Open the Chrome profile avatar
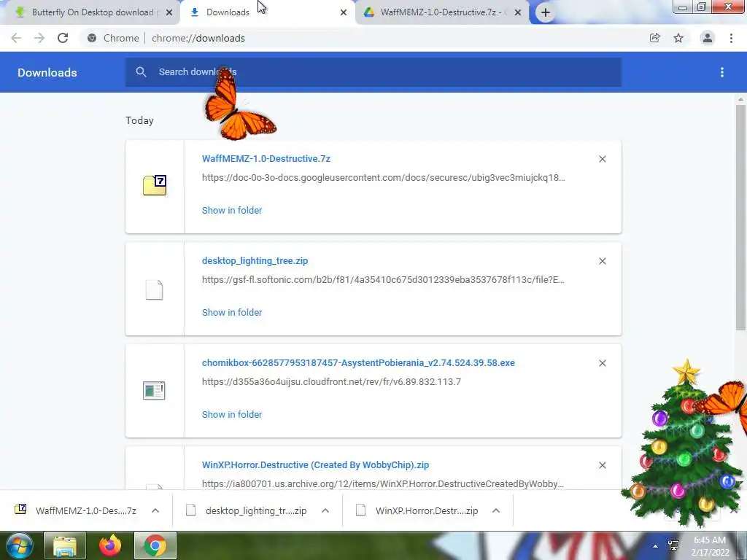Image resolution: width=747 pixels, height=560 pixels. (x=708, y=38)
